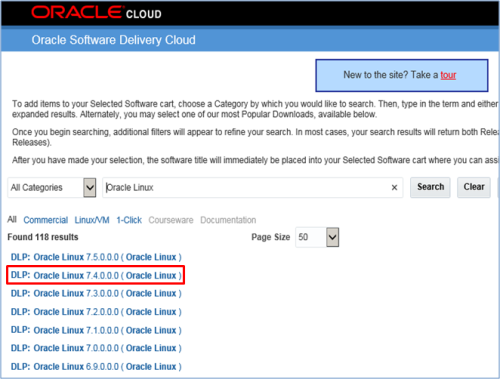Open the All Categories dropdown arrow
500x379 pixels.
point(90,187)
